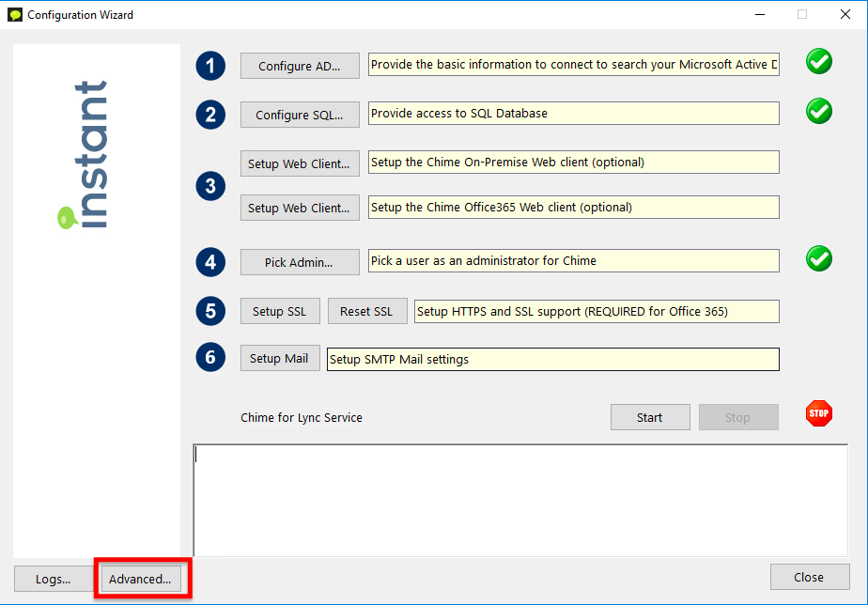Viewport: 868px width, 605px height.
Task: Click the 'Setup SMTP Mail settings' field
Action: point(553,359)
